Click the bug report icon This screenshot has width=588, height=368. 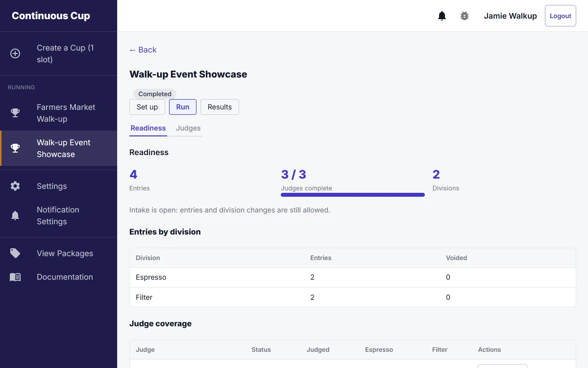(x=465, y=16)
